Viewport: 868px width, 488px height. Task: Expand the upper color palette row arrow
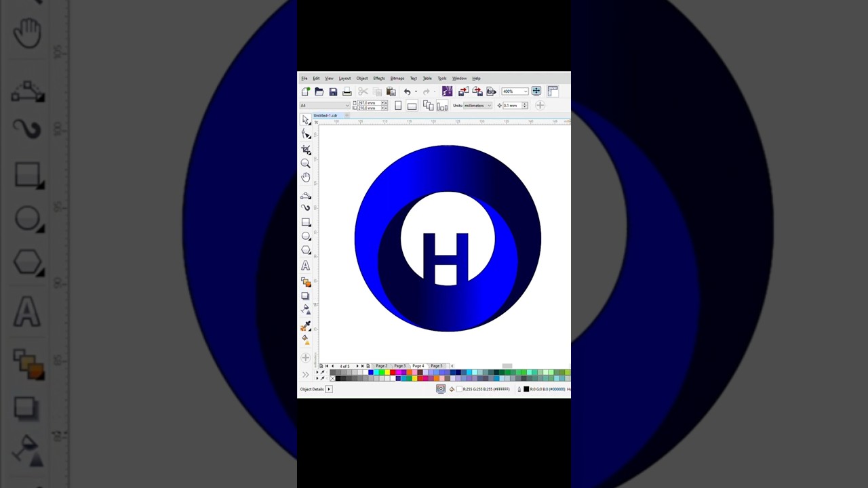(x=317, y=372)
